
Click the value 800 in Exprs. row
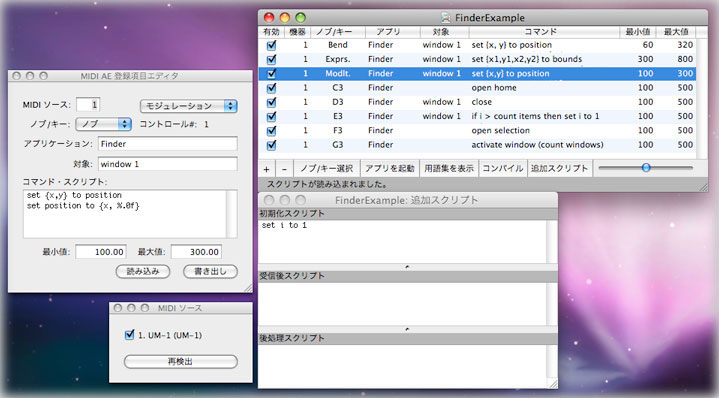(685, 59)
